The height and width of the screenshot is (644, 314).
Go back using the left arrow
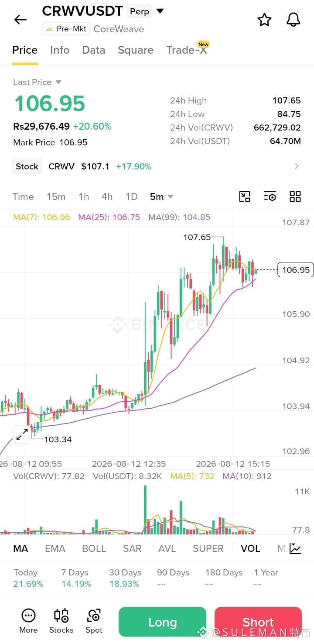click(20, 20)
